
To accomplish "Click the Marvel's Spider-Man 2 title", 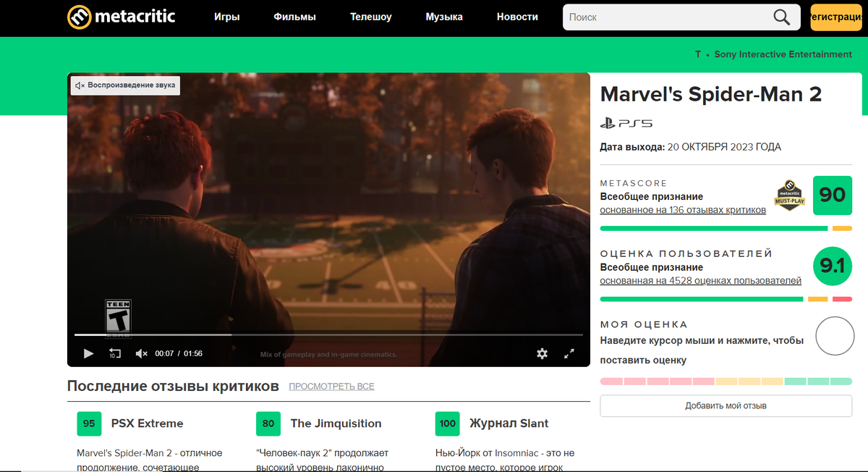I will coord(711,94).
